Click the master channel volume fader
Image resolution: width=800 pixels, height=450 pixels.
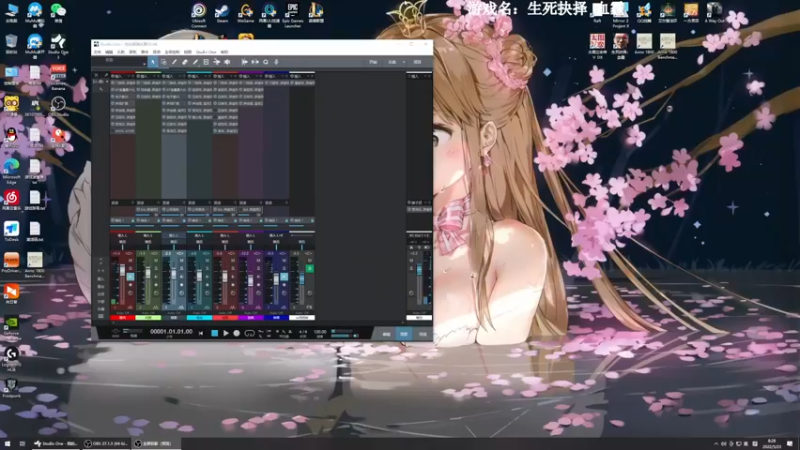(x=419, y=270)
